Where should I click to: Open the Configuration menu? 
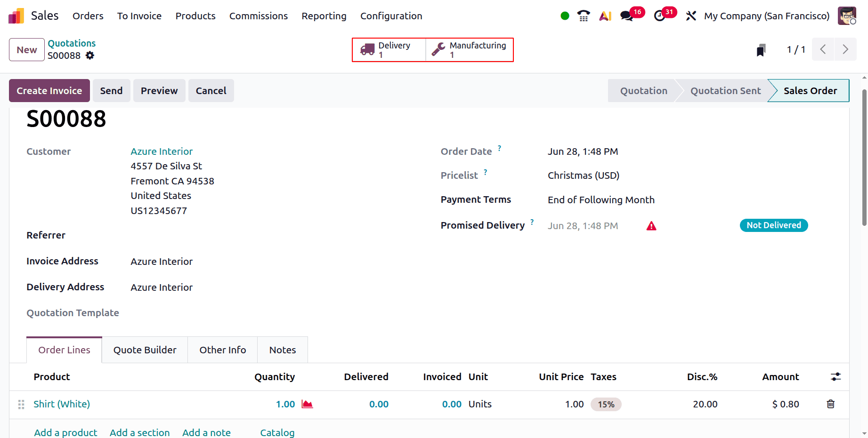pyautogui.click(x=391, y=16)
